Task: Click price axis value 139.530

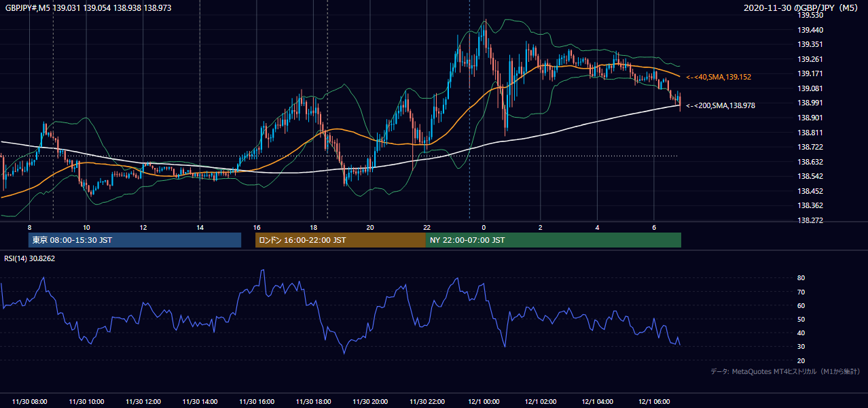Action: tap(811, 15)
